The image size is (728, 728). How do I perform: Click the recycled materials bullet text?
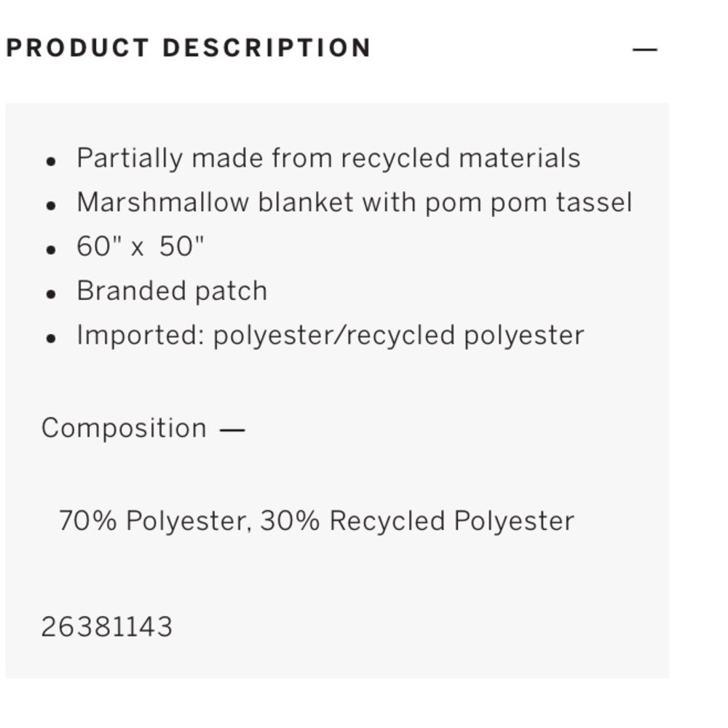329,158
